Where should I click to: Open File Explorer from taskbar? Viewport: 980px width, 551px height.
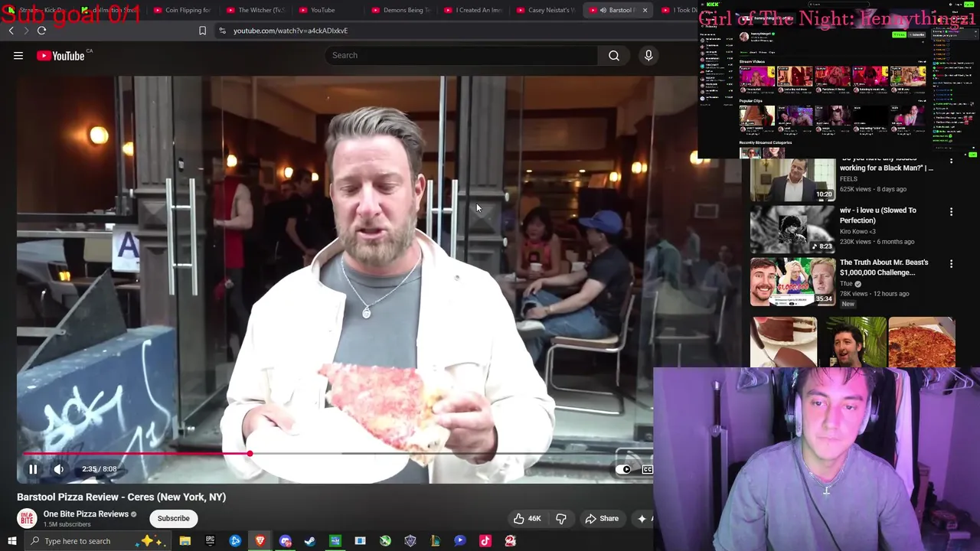pos(185,541)
